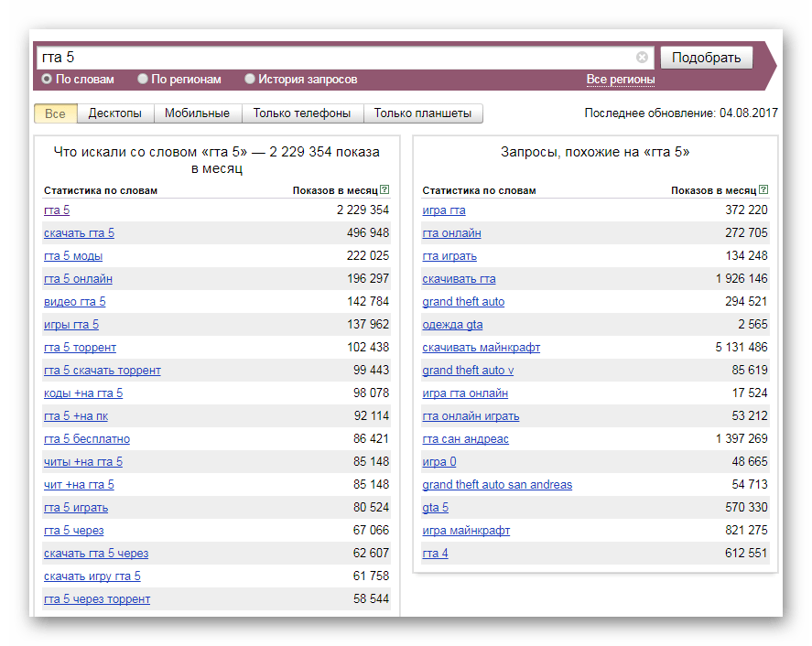Screen dimensions: 812x646
Task: Open the 'гта онлайн играть' link
Action: (x=471, y=415)
